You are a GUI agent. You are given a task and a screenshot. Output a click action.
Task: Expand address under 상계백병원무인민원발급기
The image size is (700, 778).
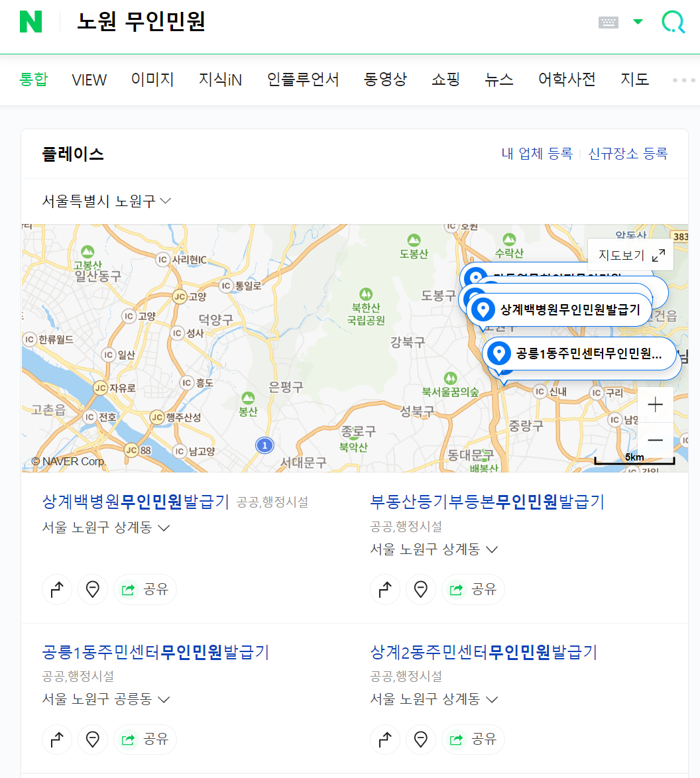[106, 528]
